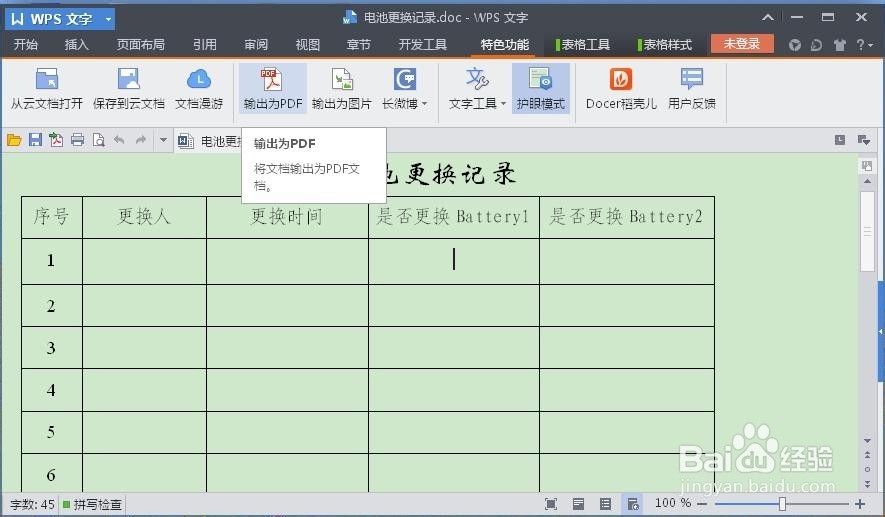This screenshot has width=885, height=517.
Task: Toggle 护眼模式 eye protection mode
Action: coord(541,89)
